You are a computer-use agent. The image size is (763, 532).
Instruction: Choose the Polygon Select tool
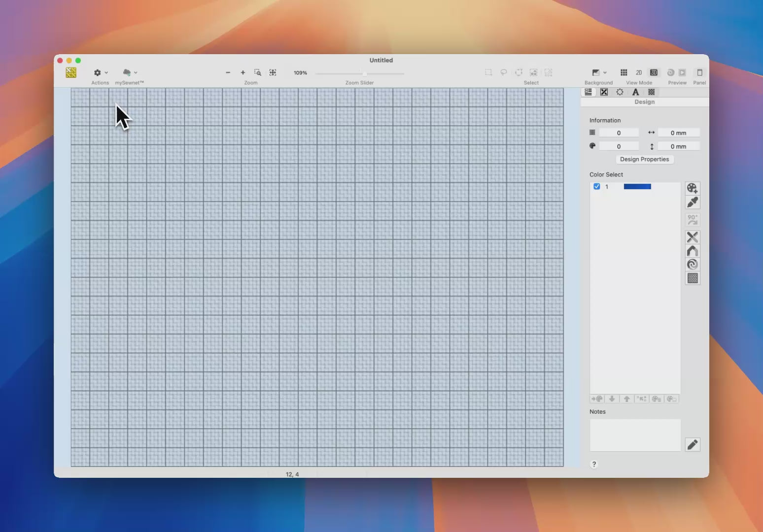[519, 72]
